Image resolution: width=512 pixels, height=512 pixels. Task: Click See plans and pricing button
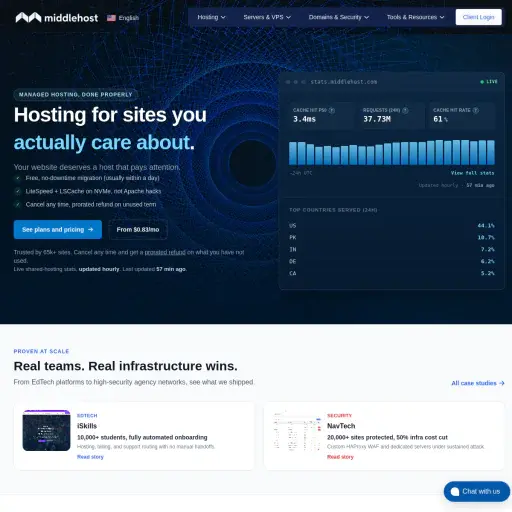tap(58, 230)
